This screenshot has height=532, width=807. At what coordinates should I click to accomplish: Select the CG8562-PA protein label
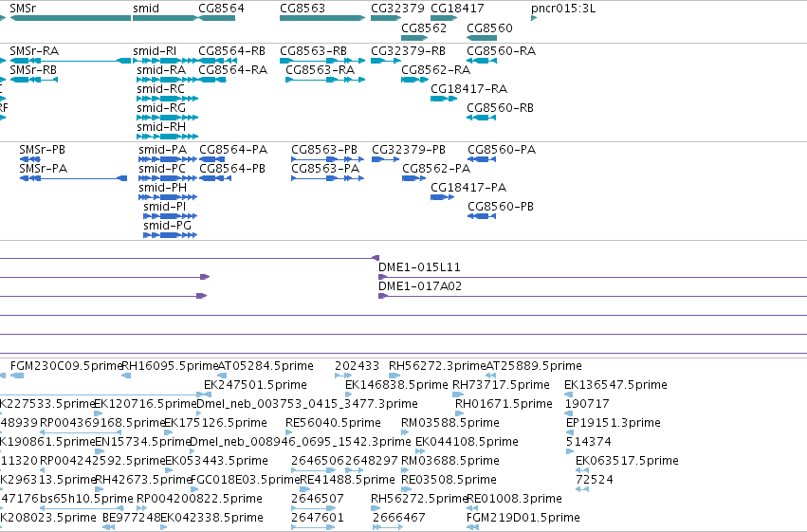coord(436,169)
